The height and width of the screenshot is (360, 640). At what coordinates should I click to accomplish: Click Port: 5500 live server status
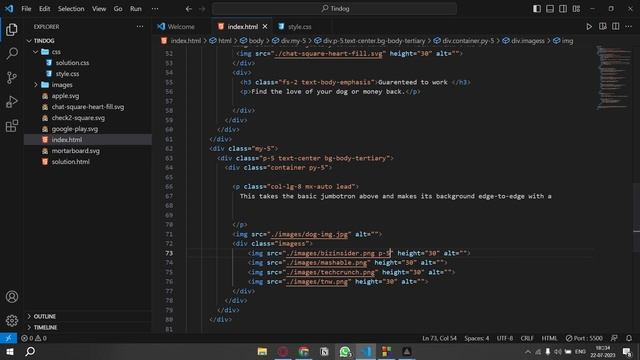click(x=584, y=338)
